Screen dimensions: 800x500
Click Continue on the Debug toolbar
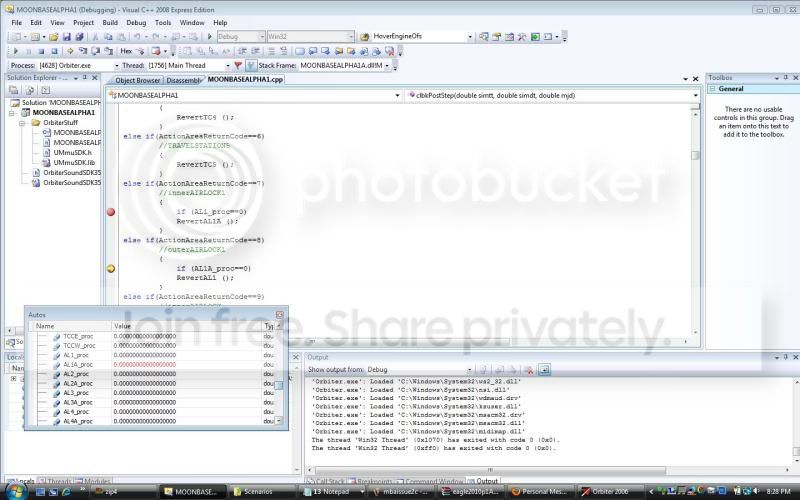(x=15, y=51)
